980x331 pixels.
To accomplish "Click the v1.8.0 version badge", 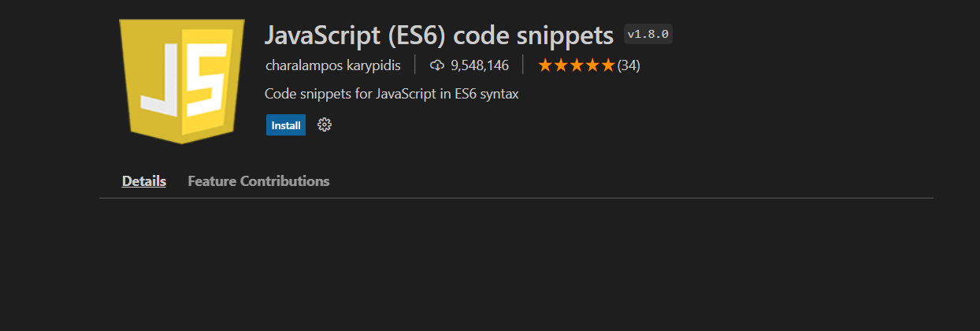I will click(648, 34).
